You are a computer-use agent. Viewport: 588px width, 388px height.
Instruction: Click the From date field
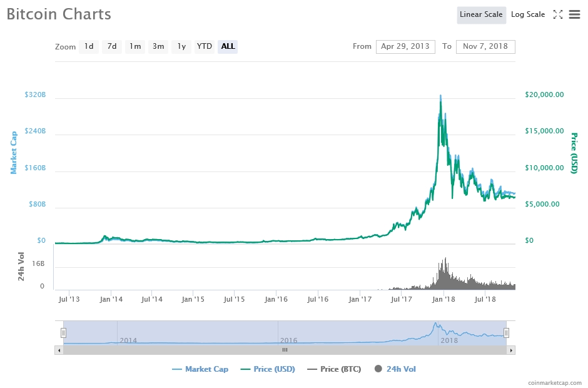click(405, 46)
